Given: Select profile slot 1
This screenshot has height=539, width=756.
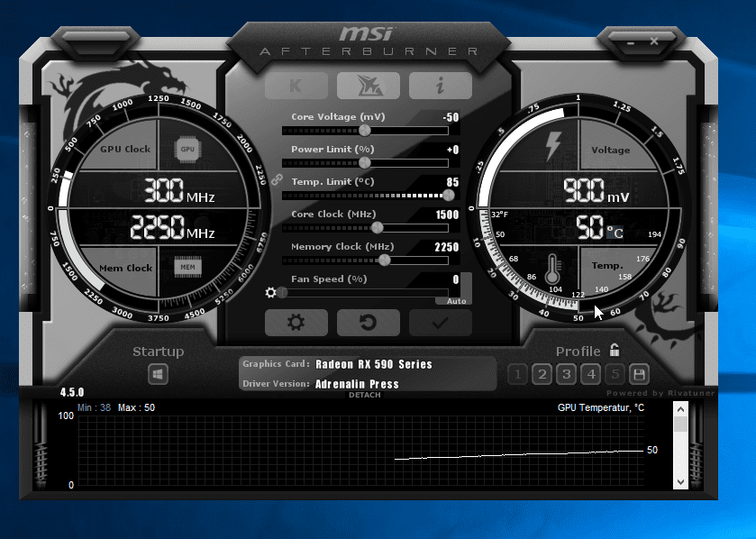Looking at the screenshot, I should 518,375.
